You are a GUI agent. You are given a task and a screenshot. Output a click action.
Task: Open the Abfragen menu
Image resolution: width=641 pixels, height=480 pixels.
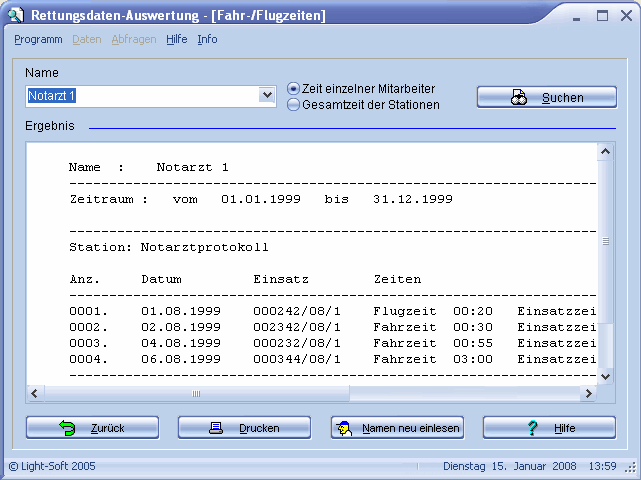134,39
